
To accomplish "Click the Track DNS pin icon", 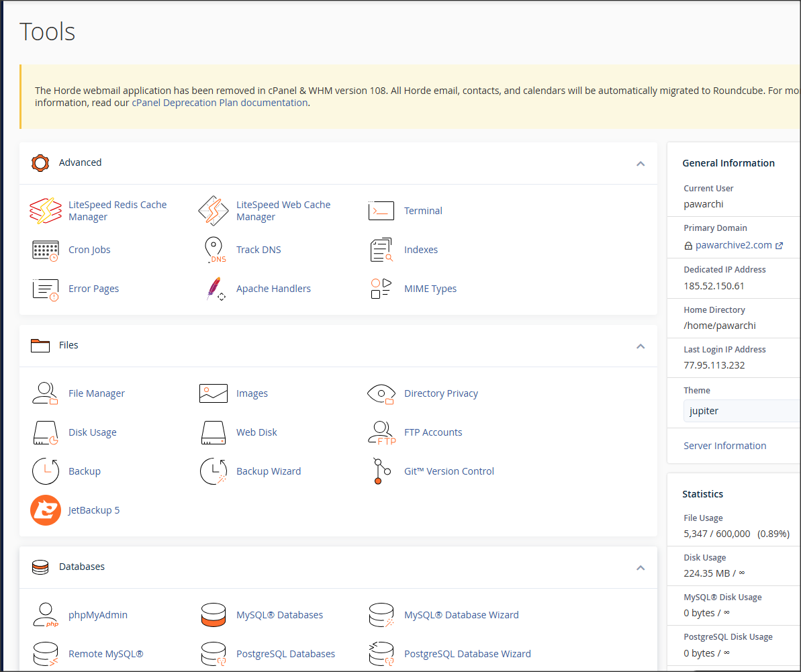I will tap(214, 250).
